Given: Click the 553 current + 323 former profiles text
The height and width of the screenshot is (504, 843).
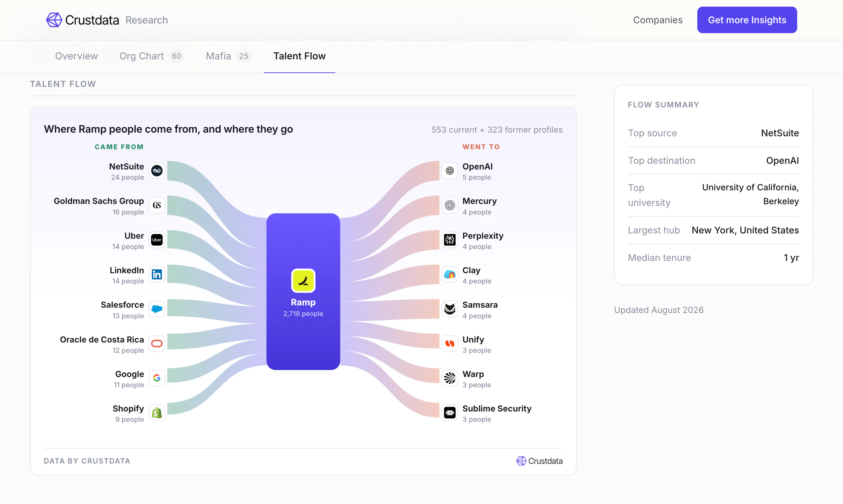Looking at the screenshot, I should [x=497, y=130].
